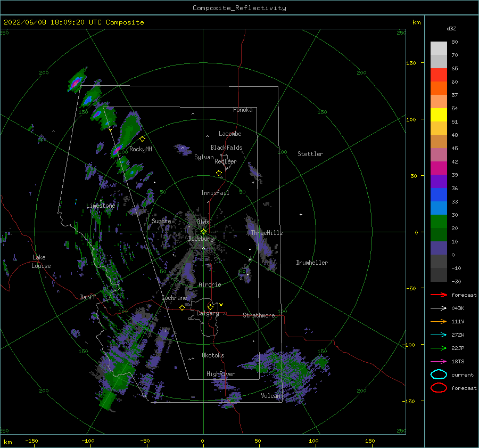Click the gray swatch between 70 and 65
The image size is (479, 448).
click(439, 61)
